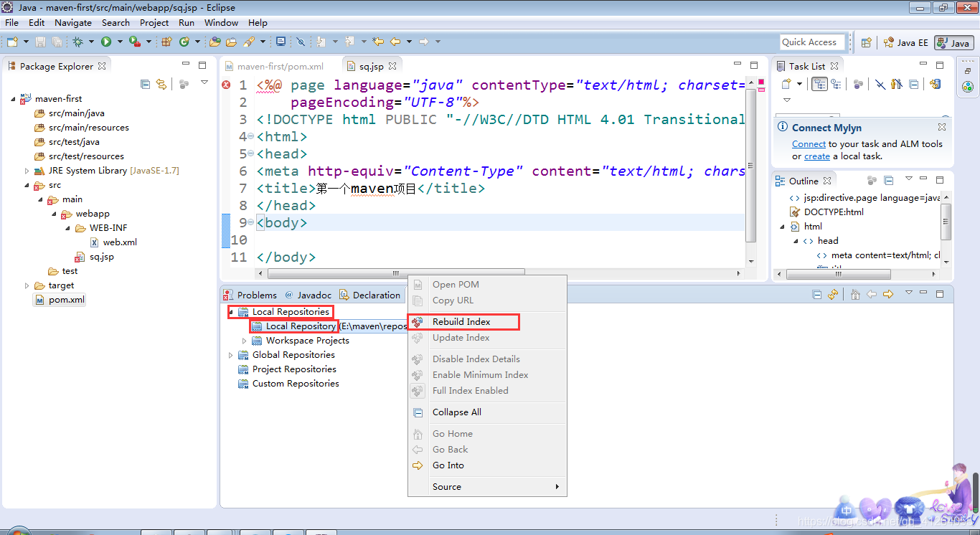
Task: Click the Go Home icon in repositories view
Action: point(855,295)
